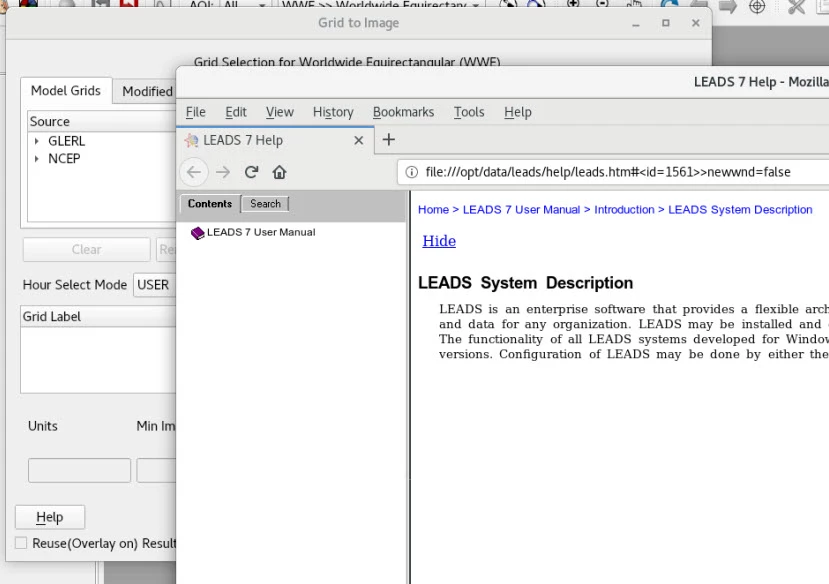The image size is (829, 584).
Task: Switch to the Modified tab
Action: [x=145, y=91]
